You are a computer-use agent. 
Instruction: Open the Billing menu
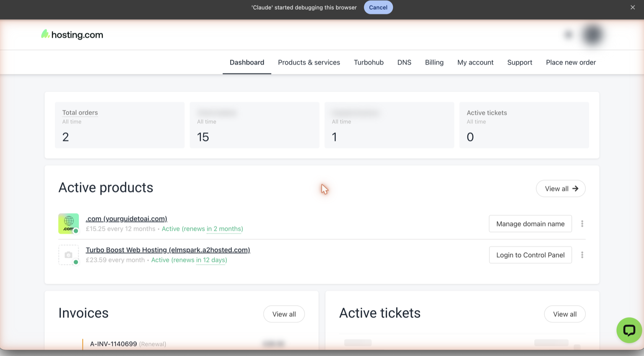(434, 62)
